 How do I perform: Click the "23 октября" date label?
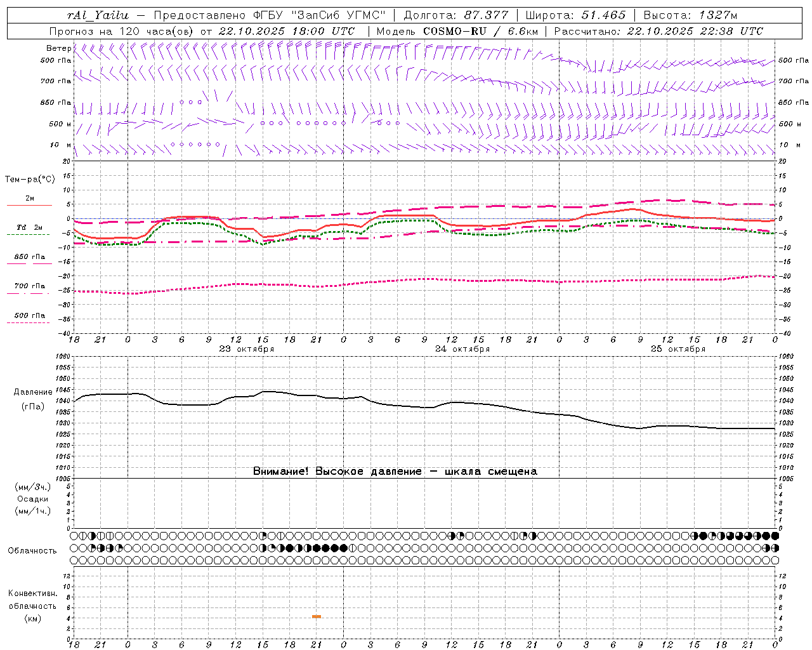247,349
